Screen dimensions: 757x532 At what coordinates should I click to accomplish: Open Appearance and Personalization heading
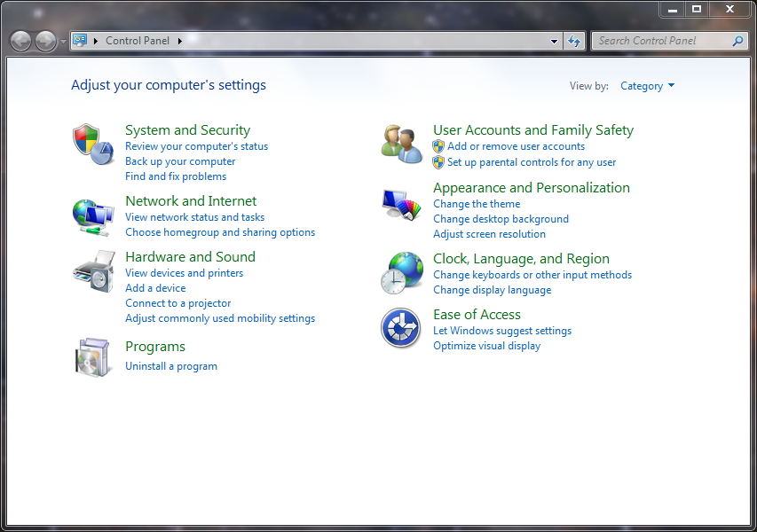click(531, 188)
